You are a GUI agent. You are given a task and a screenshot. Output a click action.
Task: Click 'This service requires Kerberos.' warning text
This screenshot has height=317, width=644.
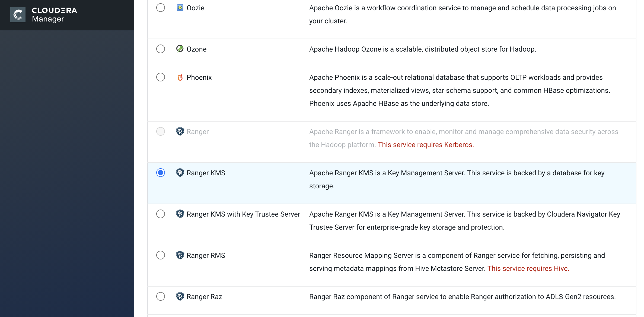(426, 145)
